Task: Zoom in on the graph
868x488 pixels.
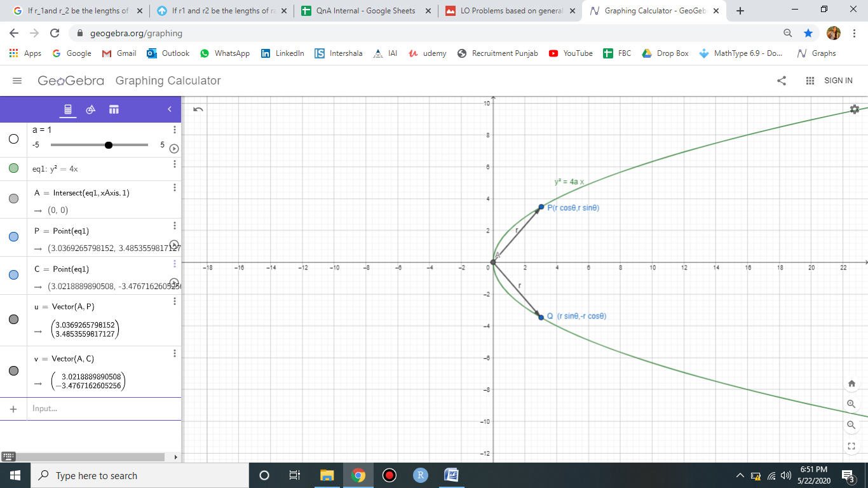Action: click(x=851, y=404)
